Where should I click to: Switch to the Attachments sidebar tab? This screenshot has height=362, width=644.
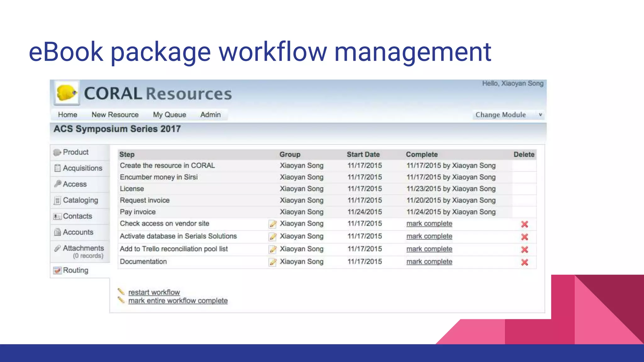80,251
